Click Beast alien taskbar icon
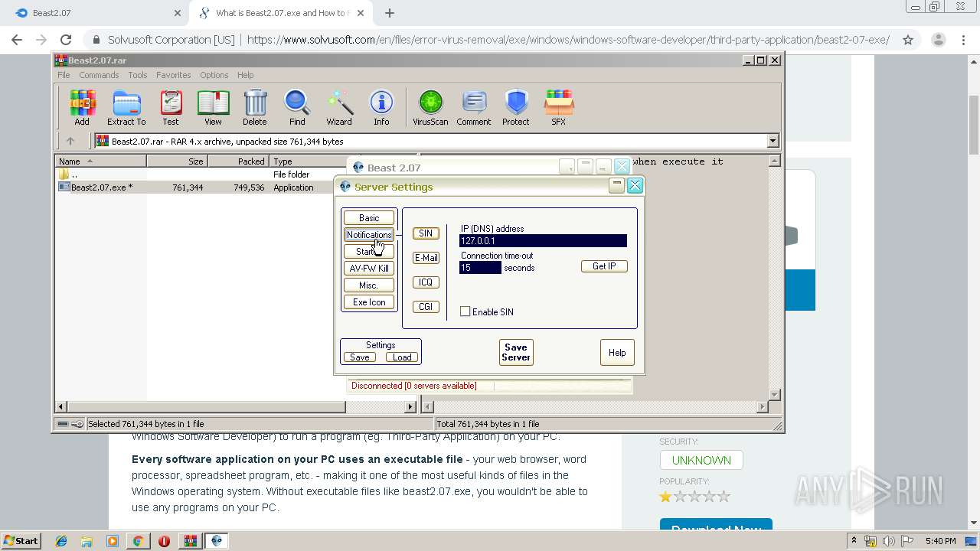Image resolution: width=980 pixels, height=551 pixels. tap(217, 541)
